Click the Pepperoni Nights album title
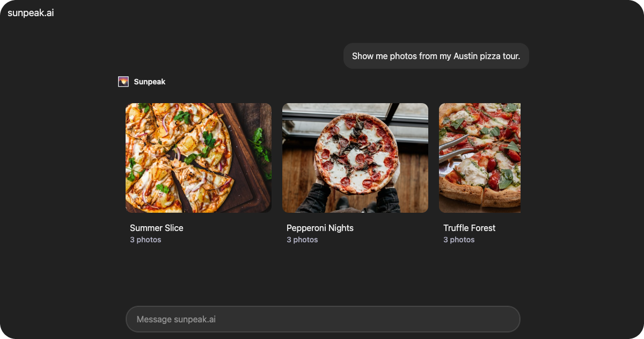This screenshot has width=644, height=339. (x=320, y=228)
